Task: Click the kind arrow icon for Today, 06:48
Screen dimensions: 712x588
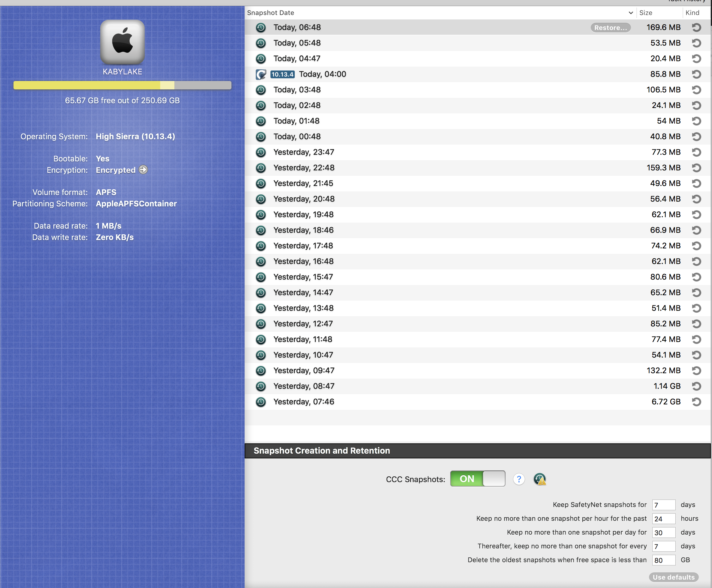Action: point(696,27)
